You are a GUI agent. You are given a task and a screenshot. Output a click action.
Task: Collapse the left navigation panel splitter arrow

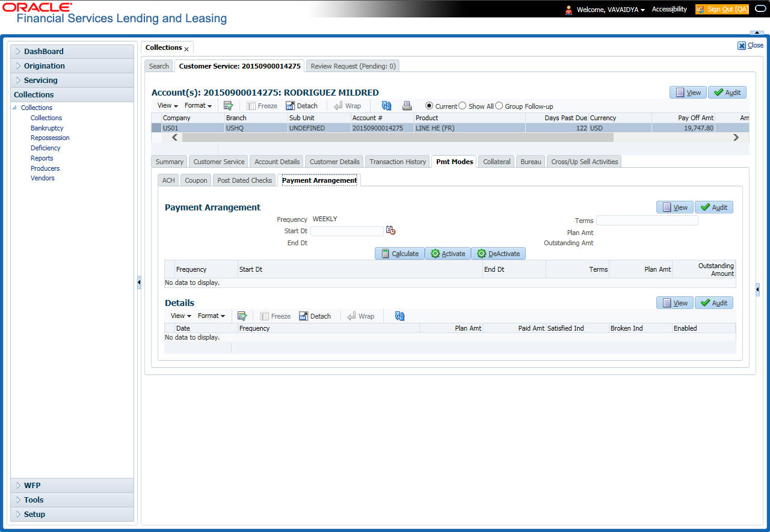(x=139, y=282)
